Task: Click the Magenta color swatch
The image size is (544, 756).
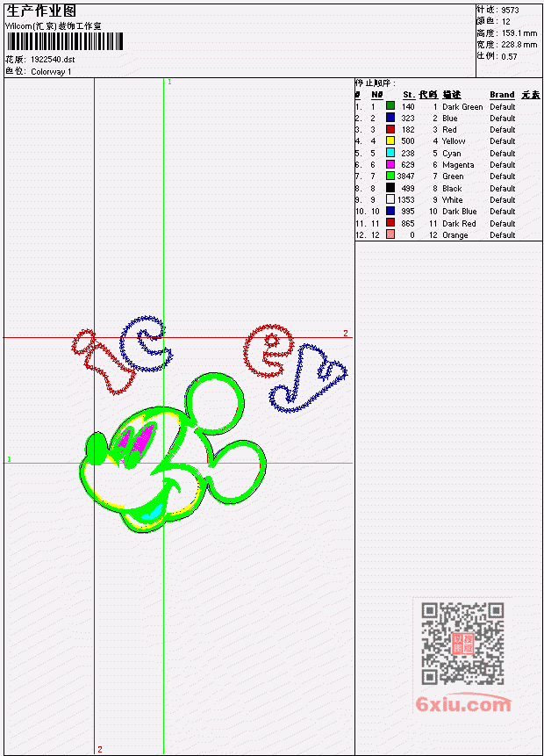Action: pos(390,164)
